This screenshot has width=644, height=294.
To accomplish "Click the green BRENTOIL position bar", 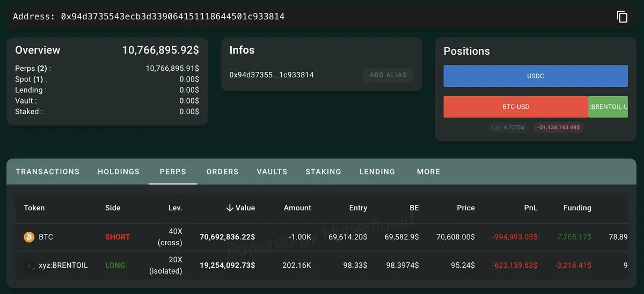I will pos(608,107).
